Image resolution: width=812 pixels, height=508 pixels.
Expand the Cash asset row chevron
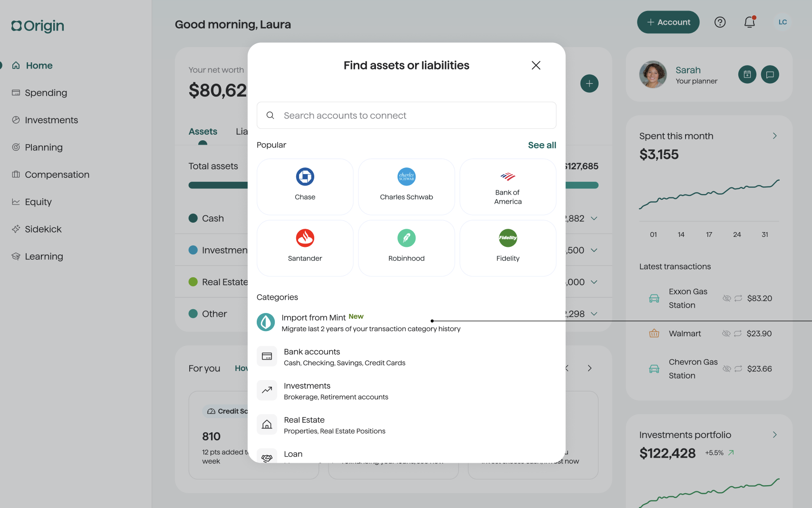click(594, 218)
